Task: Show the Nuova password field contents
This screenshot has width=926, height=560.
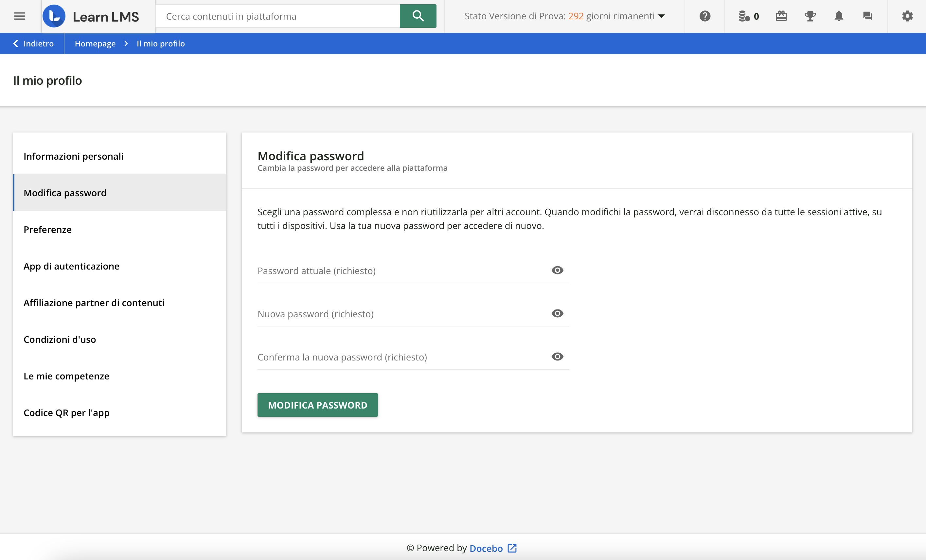Action: [x=557, y=313]
